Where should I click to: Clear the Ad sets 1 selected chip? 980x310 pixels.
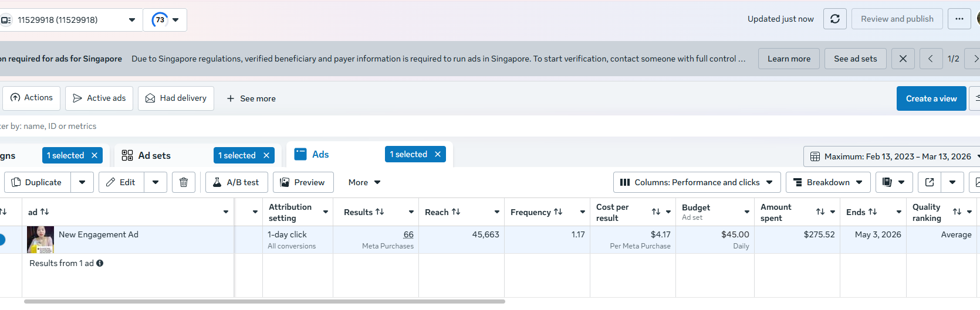(x=266, y=155)
